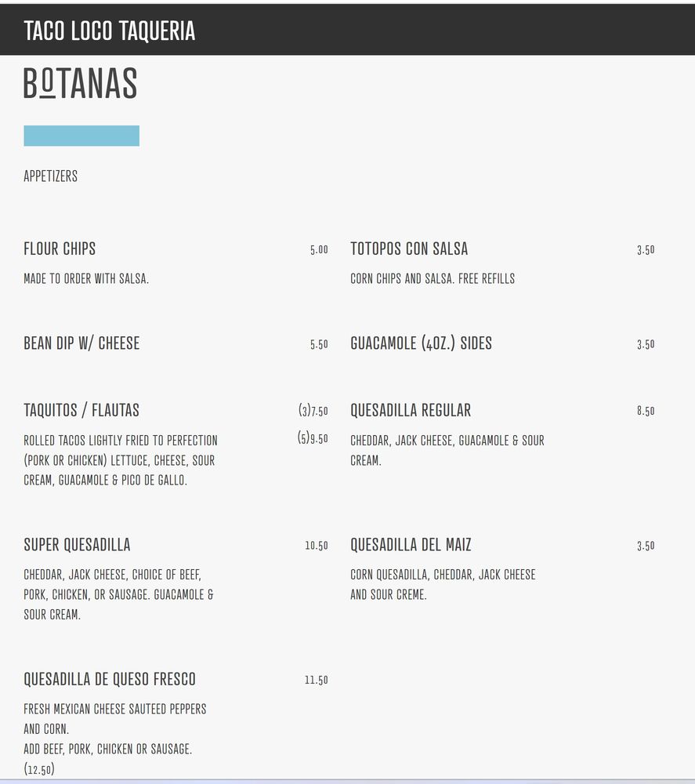Click the "Corn chips and salsa. Free refills" description

(433, 278)
